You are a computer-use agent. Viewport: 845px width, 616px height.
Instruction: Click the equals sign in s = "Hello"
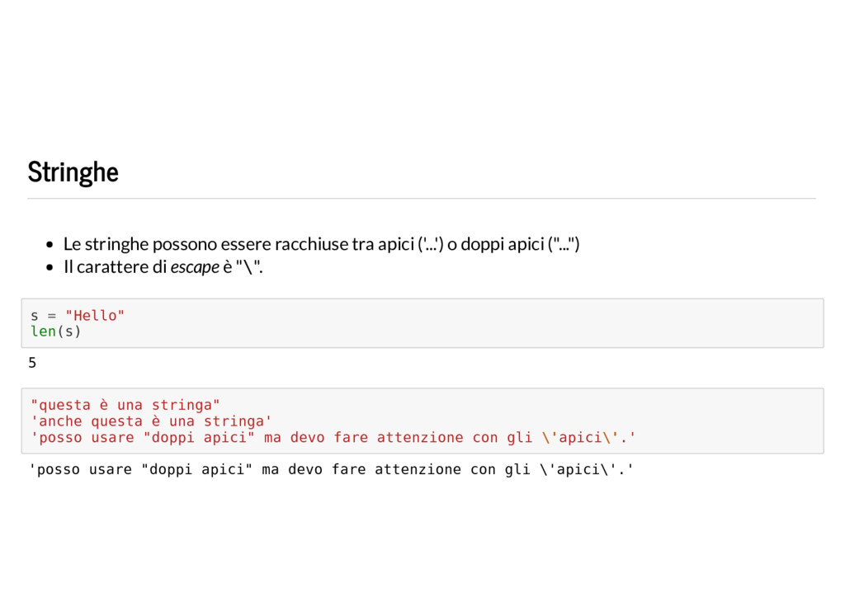(52, 316)
